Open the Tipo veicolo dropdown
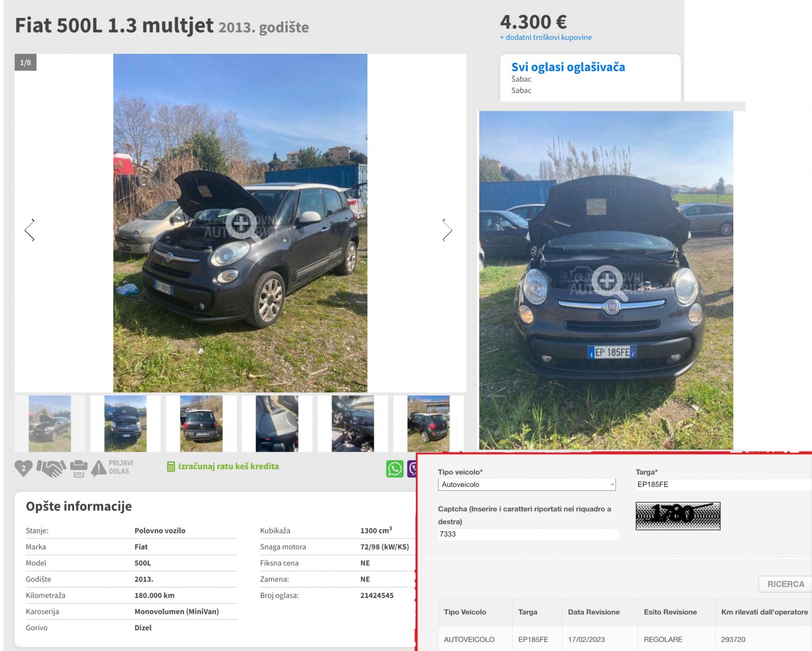Viewport: 812px width, 651px height. pos(526,484)
